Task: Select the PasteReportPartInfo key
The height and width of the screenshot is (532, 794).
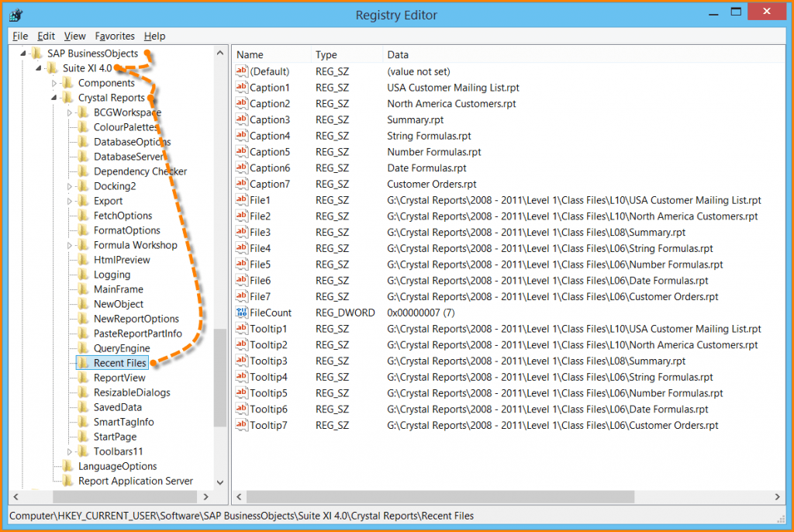Action: tap(138, 333)
